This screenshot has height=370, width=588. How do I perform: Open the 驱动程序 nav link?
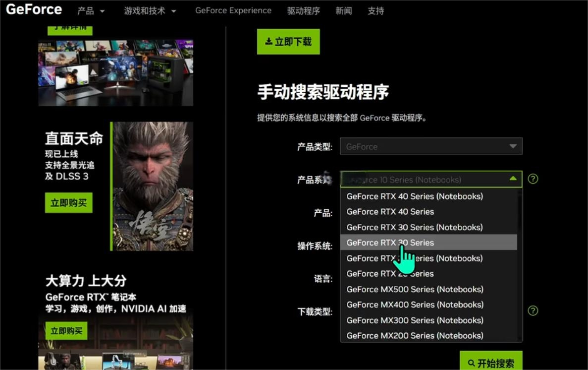[303, 11]
